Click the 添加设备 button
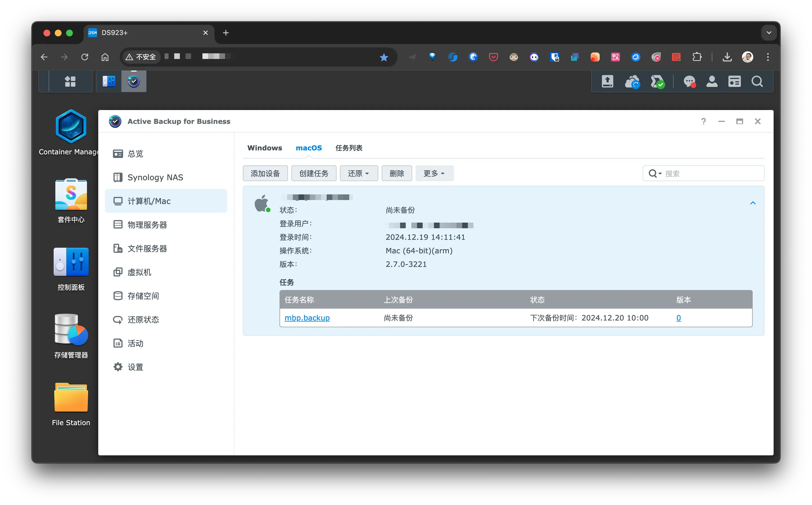812x505 pixels. pyautogui.click(x=265, y=173)
